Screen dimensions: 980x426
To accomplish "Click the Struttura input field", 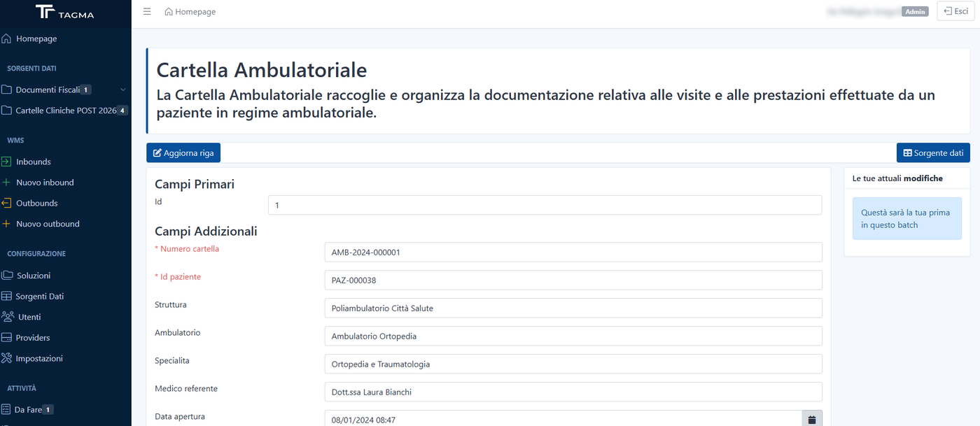I will pos(573,308).
